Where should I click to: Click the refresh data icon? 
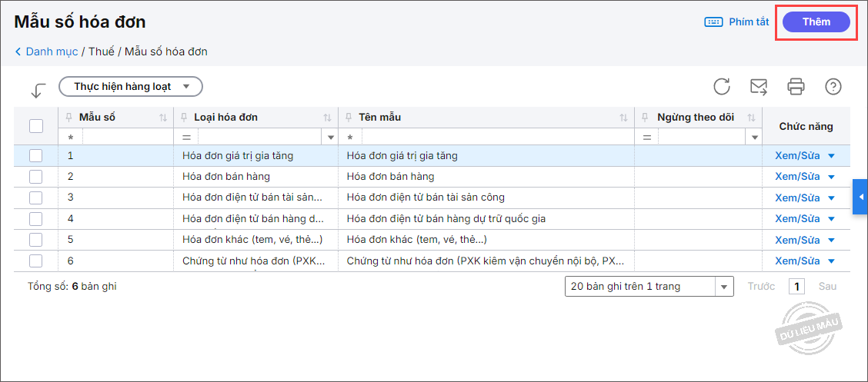pos(722,86)
